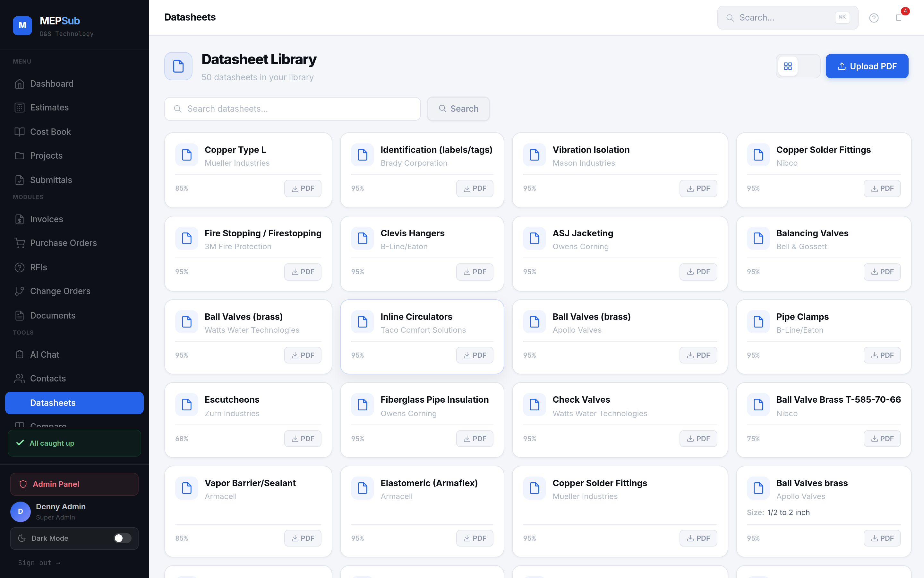This screenshot has width=924, height=578.
Task: Click the Copper Type L file icon
Action: (187, 155)
